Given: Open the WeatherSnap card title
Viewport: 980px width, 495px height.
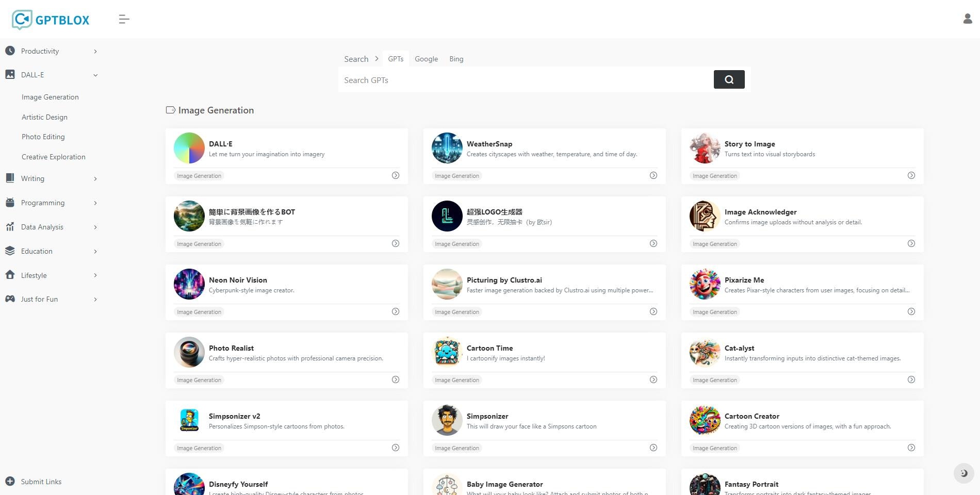Looking at the screenshot, I should coord(489,144).
